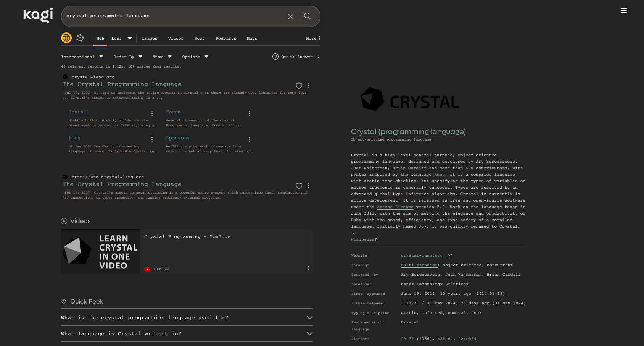Click the shield icon on the first result
The image size is (644, 346).
click(299, 86)
